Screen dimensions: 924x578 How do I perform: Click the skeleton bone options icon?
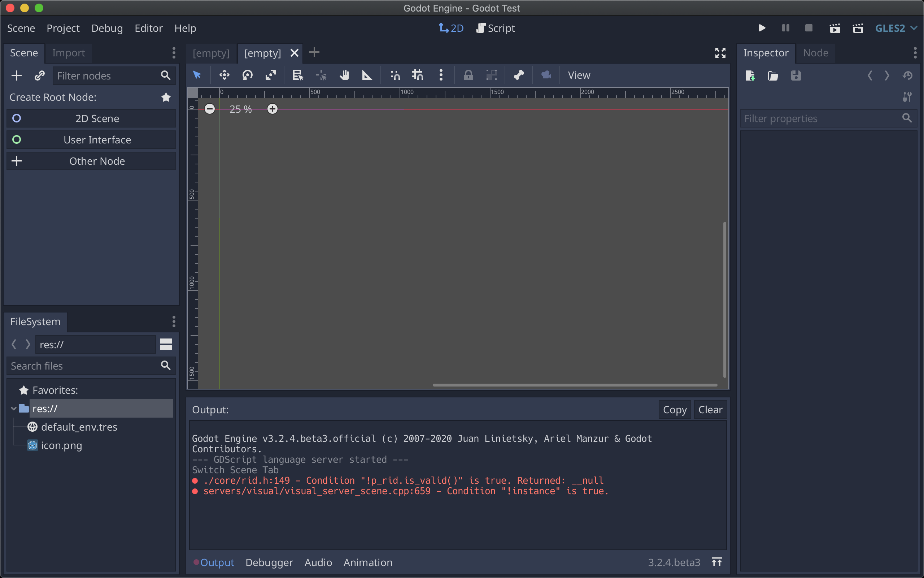[x=519, y=75]
